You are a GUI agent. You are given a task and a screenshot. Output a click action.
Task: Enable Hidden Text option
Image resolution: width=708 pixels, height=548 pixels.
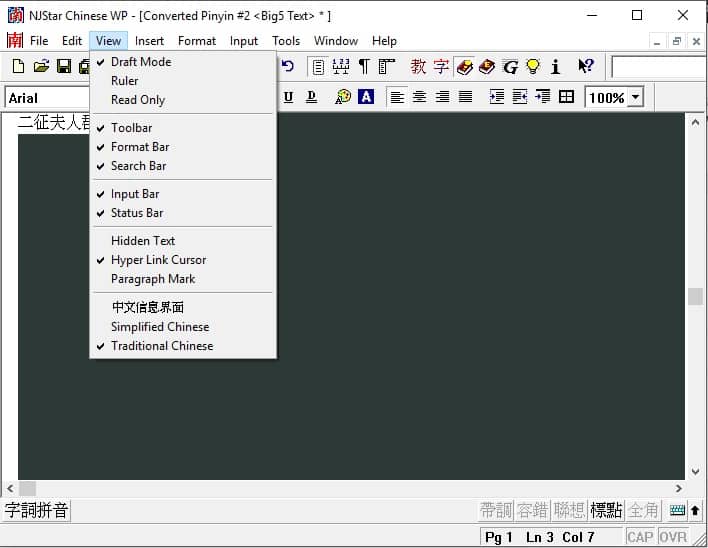click(183, 241)
